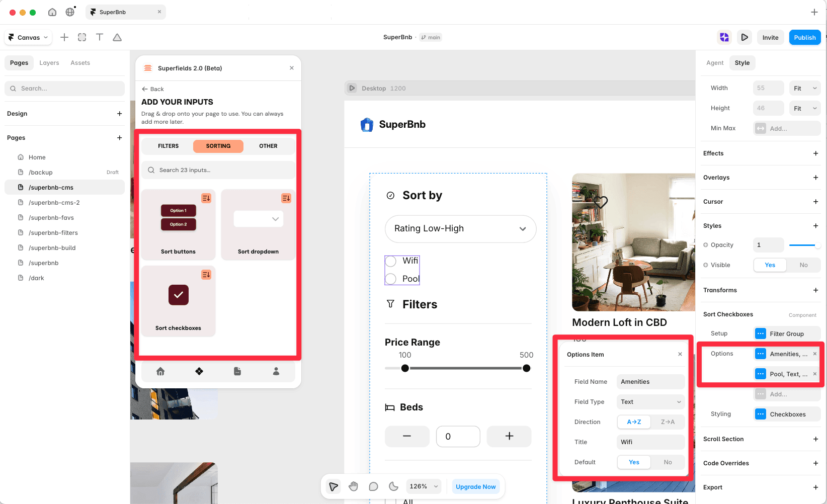Open the Rating Low-High sort dropdown
Viewport: 827px width, 504px height.
[460, 229]
